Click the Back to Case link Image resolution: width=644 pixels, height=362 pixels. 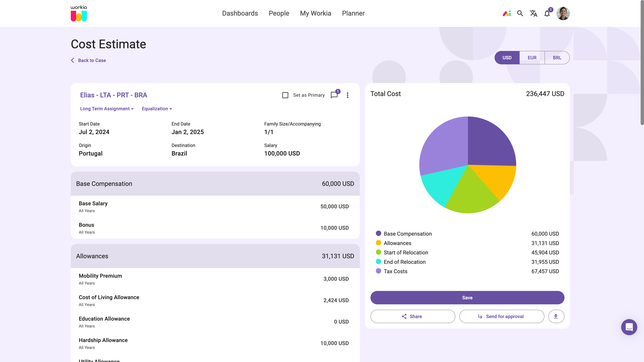click(88, 60)
